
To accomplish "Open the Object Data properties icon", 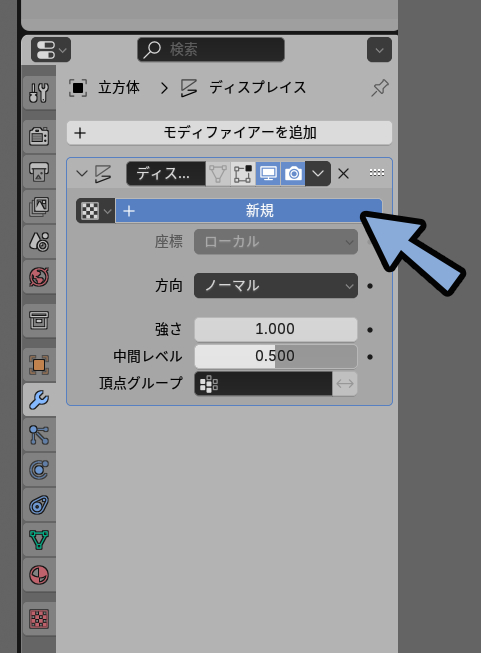I will coord(39,540).
